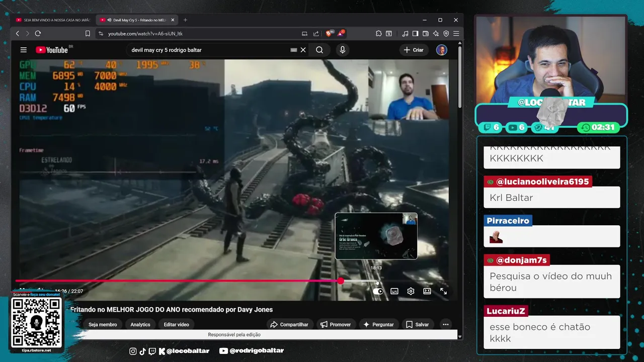Open the site settings icon in address bar
Image resolution: width=644 pixels, height=362 pixels.
(x=101, y=34)
